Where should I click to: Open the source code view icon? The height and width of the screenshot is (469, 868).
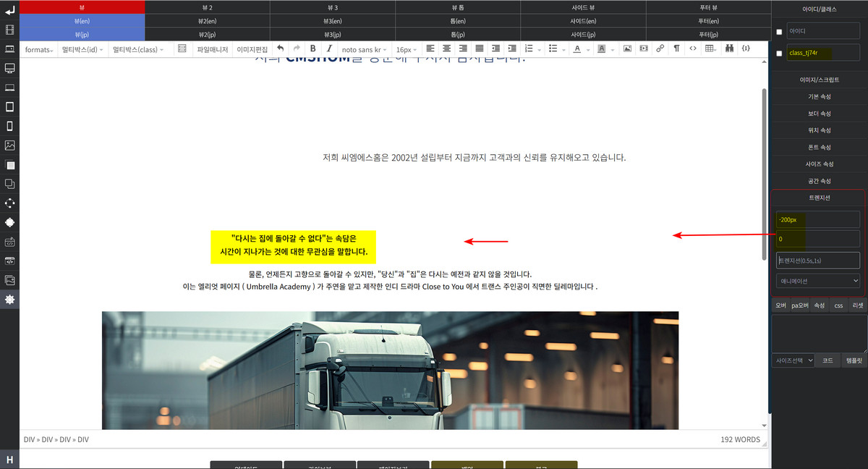coord(693,49)
